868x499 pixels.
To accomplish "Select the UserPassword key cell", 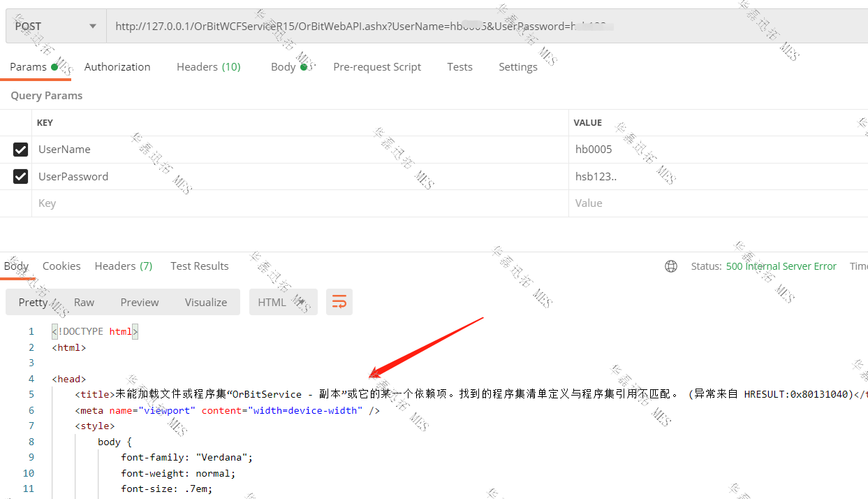I will 300,177.
